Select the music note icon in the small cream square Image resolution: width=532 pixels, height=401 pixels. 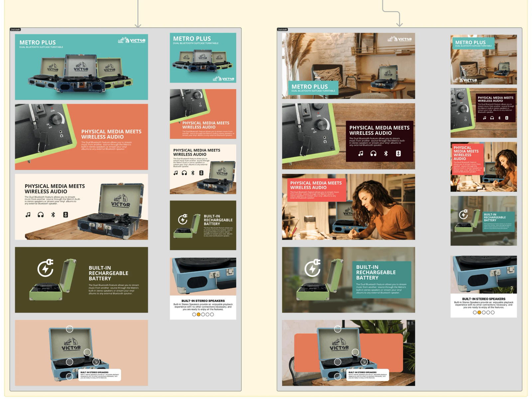click(176, 173)
